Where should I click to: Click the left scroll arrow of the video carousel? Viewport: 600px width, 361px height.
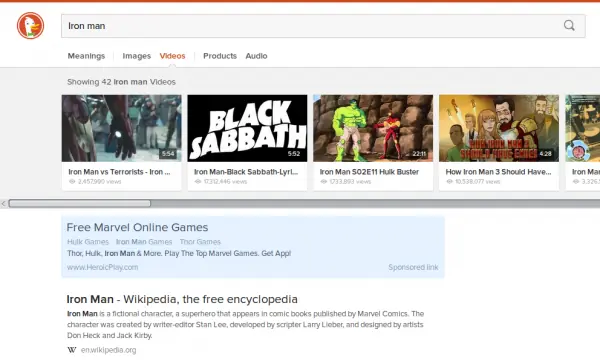3,203
